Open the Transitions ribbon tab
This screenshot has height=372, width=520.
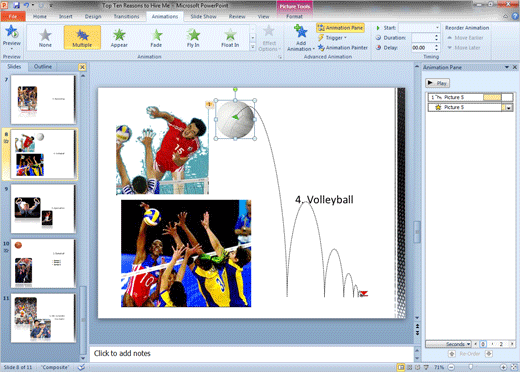click(x=126, y=16)
